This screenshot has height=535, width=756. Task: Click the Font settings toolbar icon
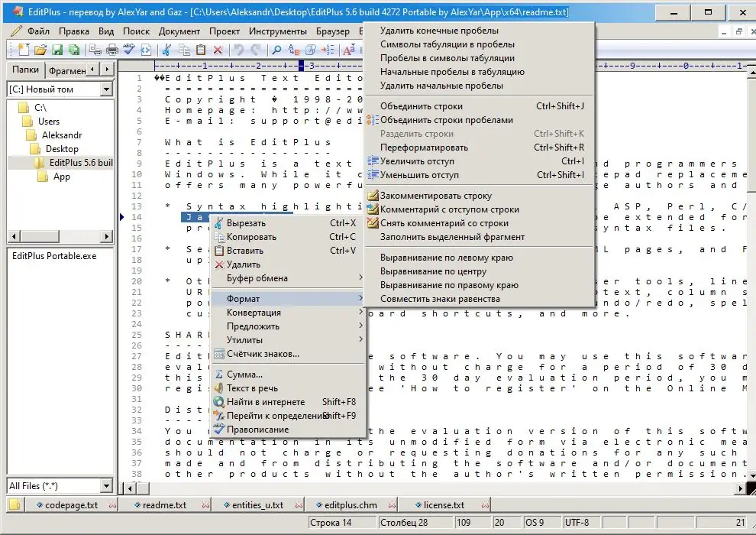[348, 49]
